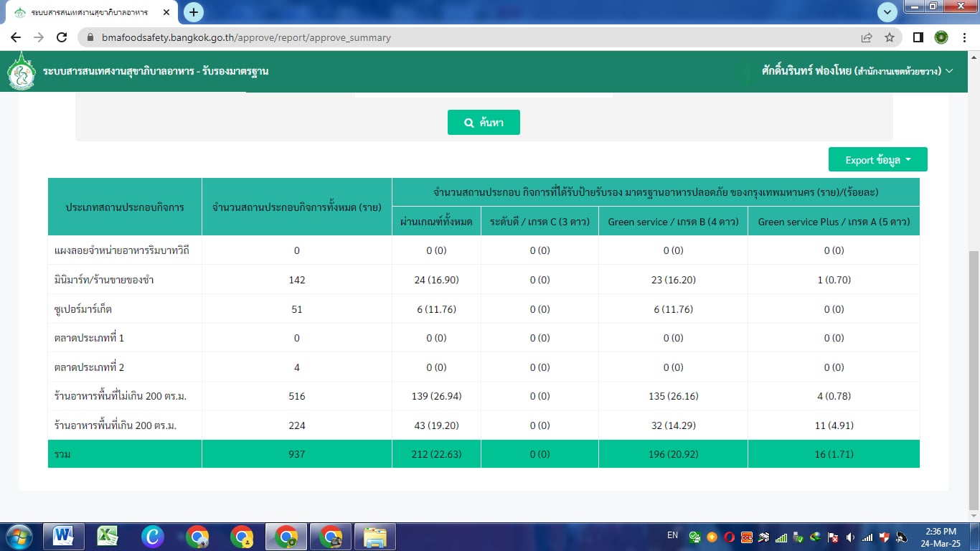Click the browser back arrow
Viewport: 980px width, 551px height.
click(x=16, y=37)
